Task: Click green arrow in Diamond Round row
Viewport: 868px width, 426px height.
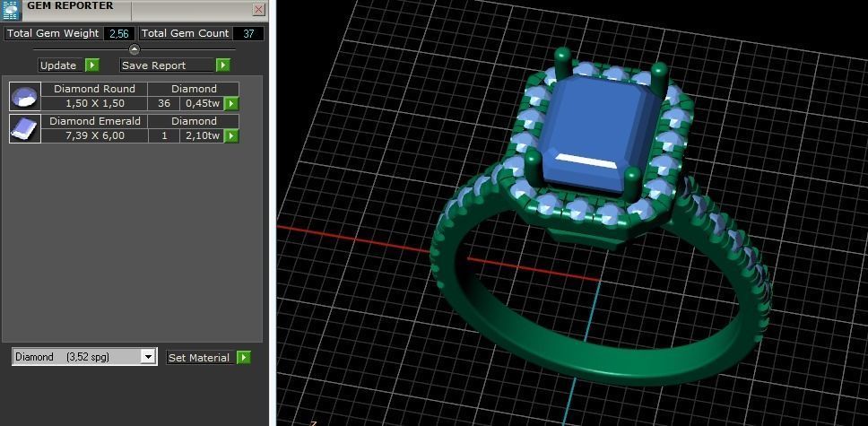Action: click(231, 104)
